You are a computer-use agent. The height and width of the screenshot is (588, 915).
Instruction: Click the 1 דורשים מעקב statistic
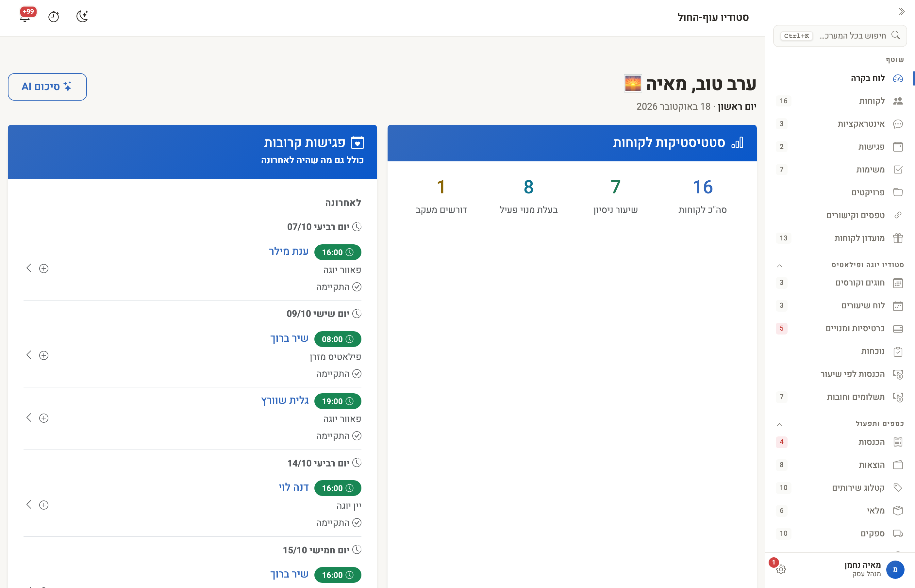[x=441, y=196]
